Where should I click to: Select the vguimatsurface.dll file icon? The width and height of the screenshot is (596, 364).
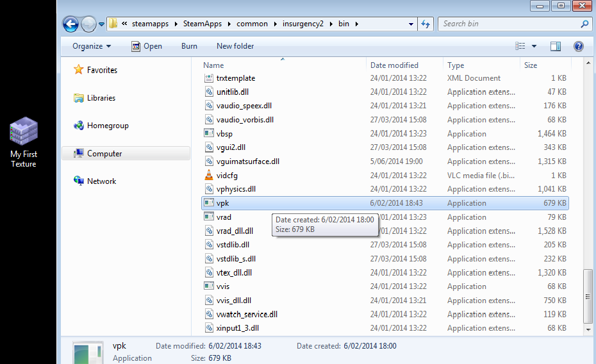pos(209,161)
